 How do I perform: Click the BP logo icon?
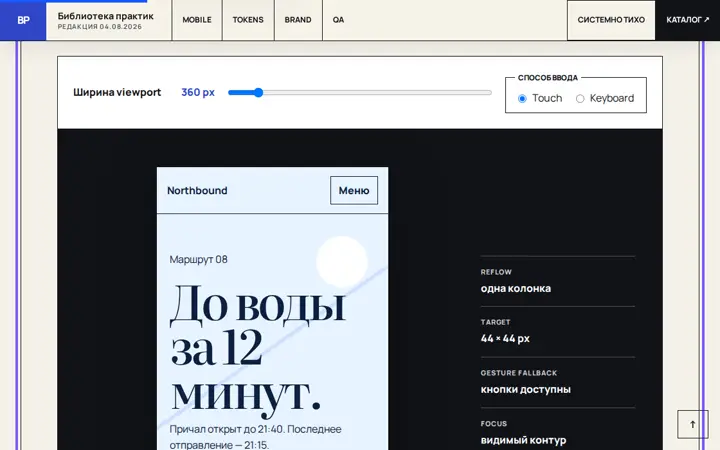coord(23,20)
